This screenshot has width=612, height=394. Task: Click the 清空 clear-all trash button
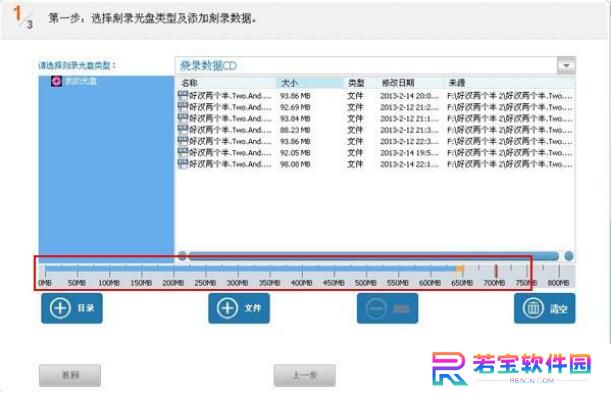pyautogui.click(x=544, y=308)
